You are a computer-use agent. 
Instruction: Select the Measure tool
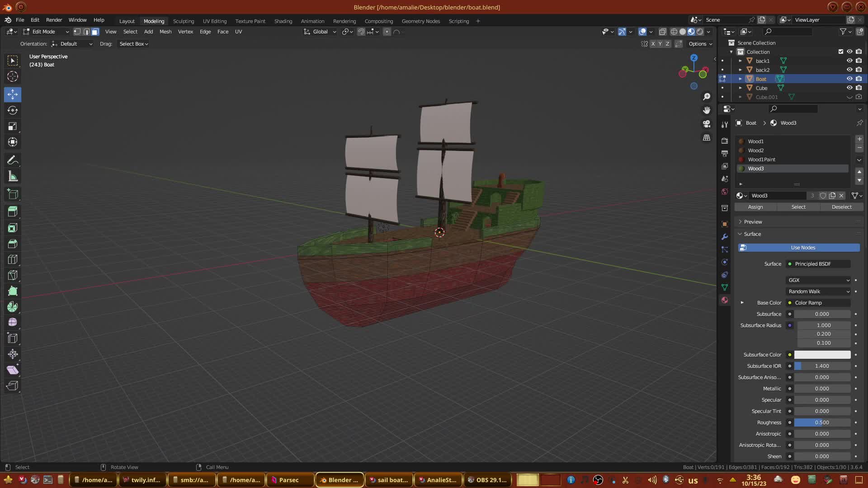[x=13, y=177]
